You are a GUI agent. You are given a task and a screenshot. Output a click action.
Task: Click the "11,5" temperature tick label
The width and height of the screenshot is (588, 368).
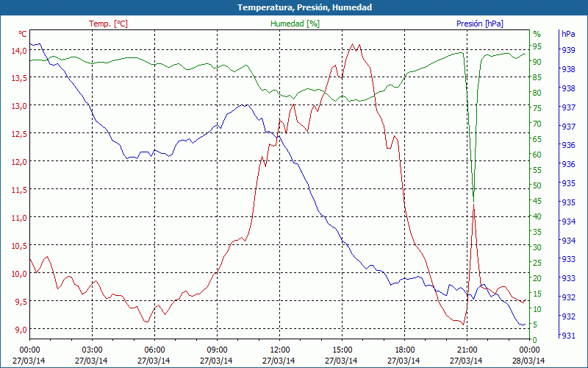(19, 190)
